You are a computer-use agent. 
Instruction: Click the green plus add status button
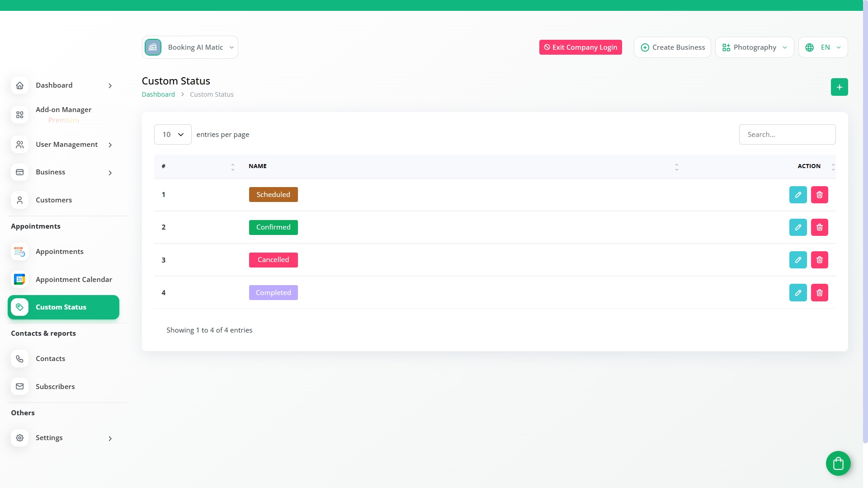pos(839,87)
